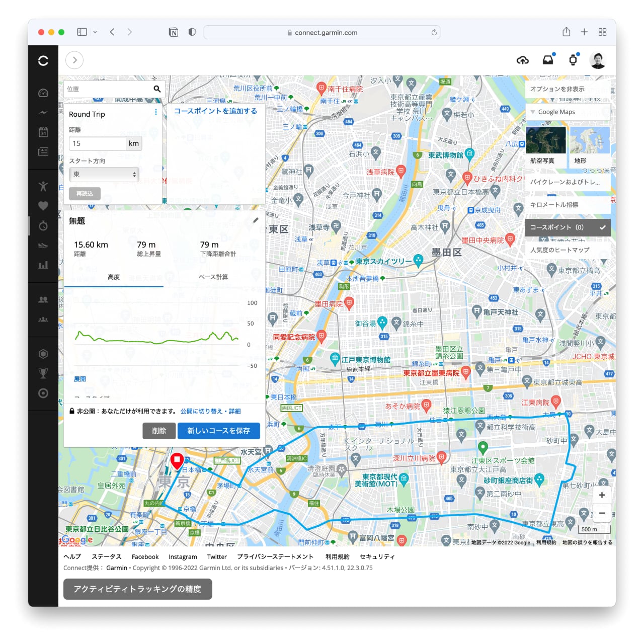Open the calendar icon in sidebar
Viewport: 644px width, 644px height.
[43, 132]
